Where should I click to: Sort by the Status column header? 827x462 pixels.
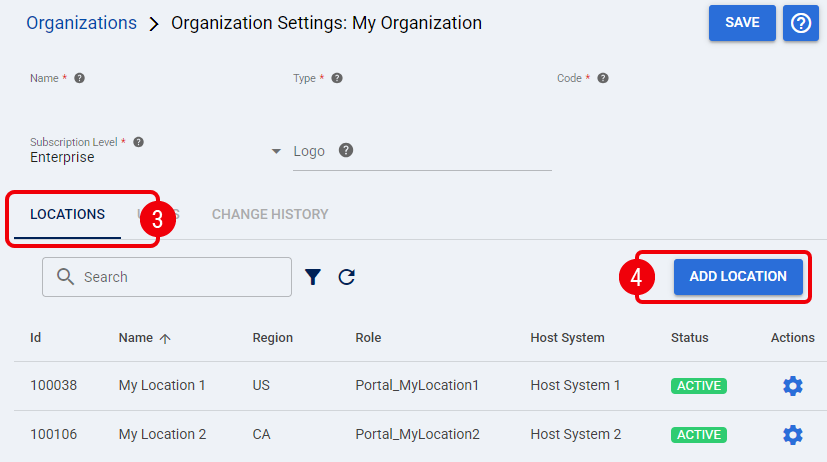coord(689,338)
